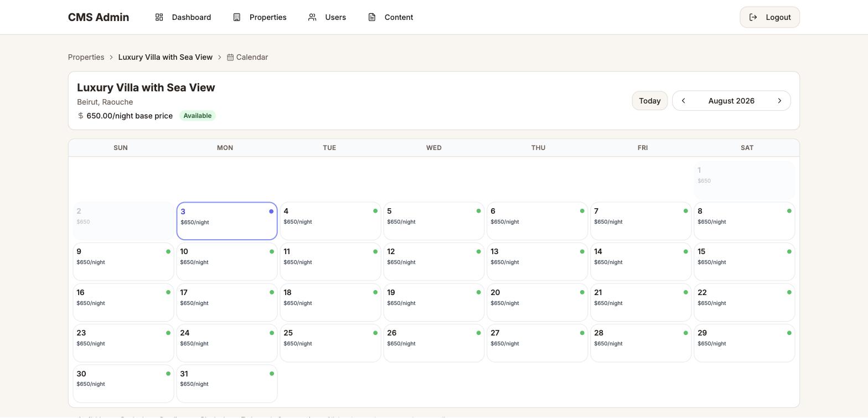Click the Logout arrow icon
Image resolution: width=868 pixels, height=418 pixels.
click(753, 17)
